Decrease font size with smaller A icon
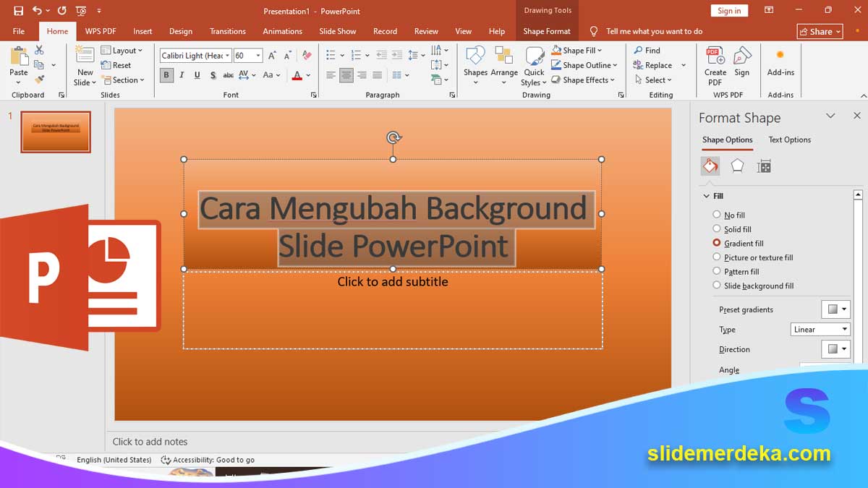 click(288, 56)
